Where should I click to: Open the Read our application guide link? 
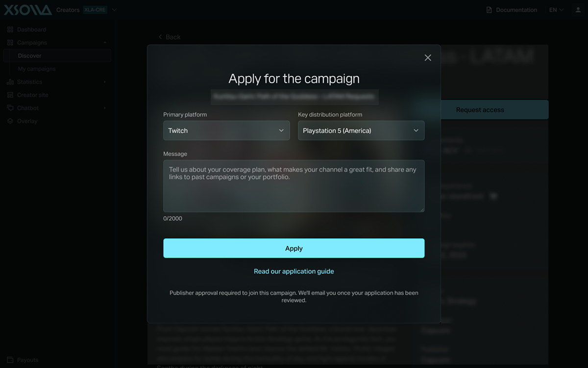tap(294, 271)
